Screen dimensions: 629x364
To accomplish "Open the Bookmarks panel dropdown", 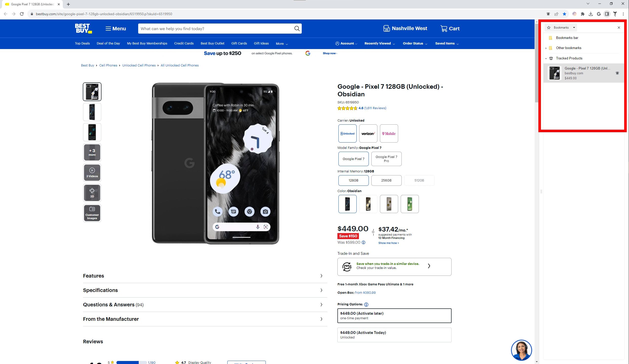I will click(x=561, y=28).
